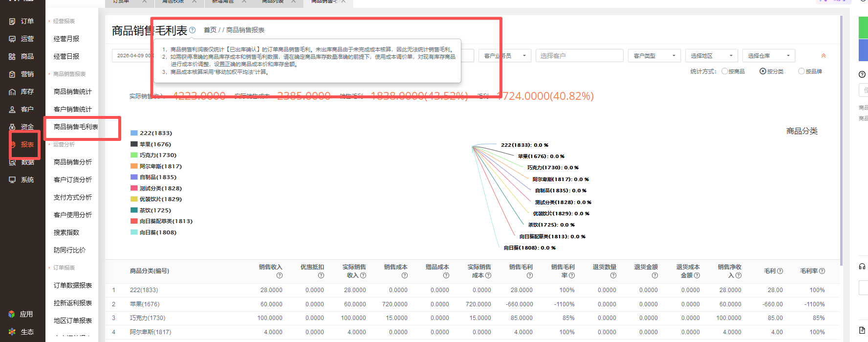Toggle the 自制品(1835) series in the chart legend
Viewport: 868px width, 342px height.
(153, 177)
